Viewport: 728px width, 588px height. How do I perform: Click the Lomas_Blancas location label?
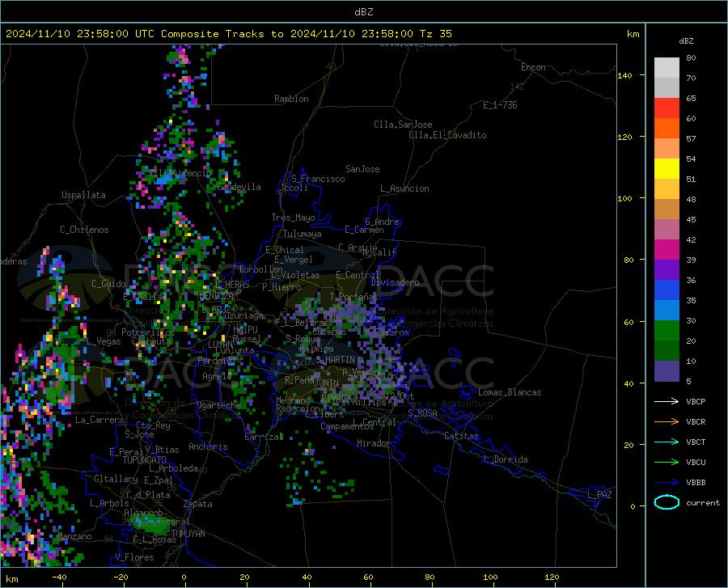point(510,392)
